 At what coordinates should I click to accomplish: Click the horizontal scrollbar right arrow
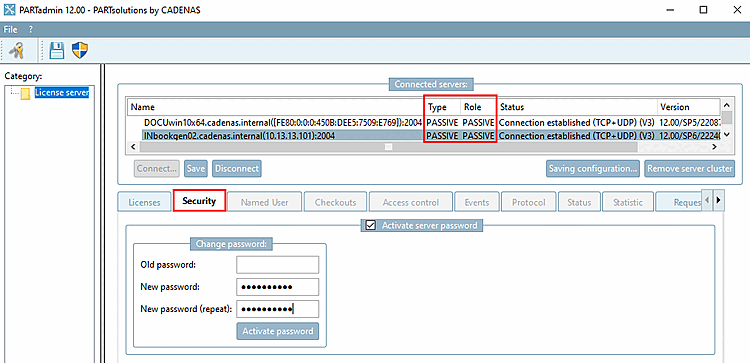click(714, 147)
